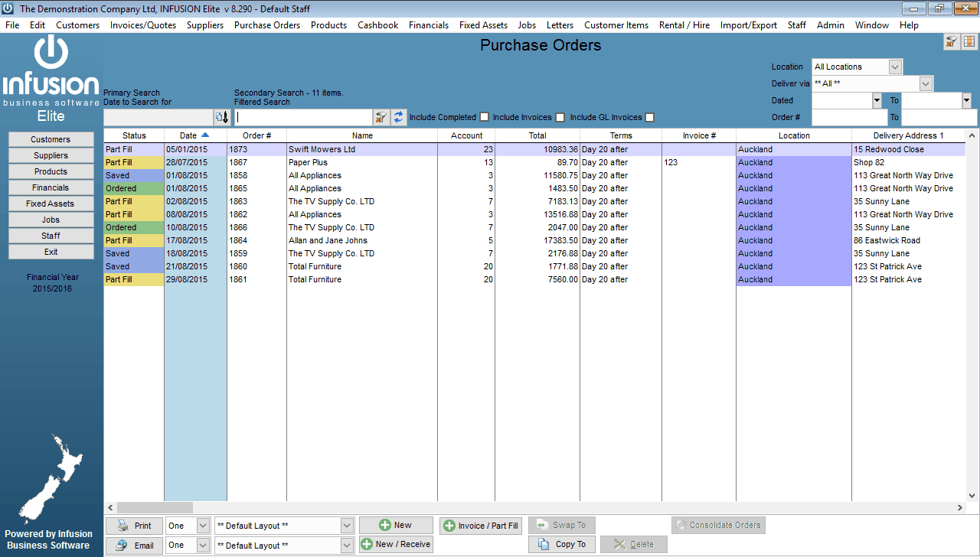This screenshot has height=557, width=980.
Task: Click the horizontal scrollbar right arrow
Action: tap(961, 507)
